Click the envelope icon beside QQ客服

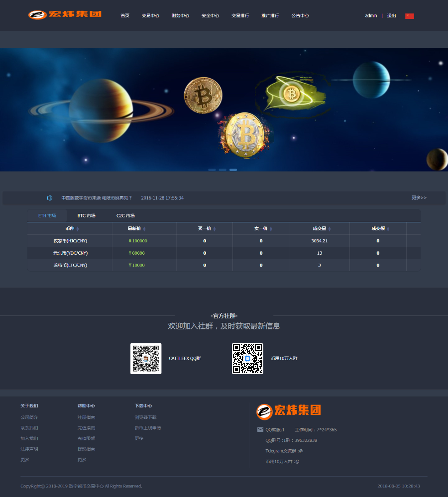[x=260, y=429]
